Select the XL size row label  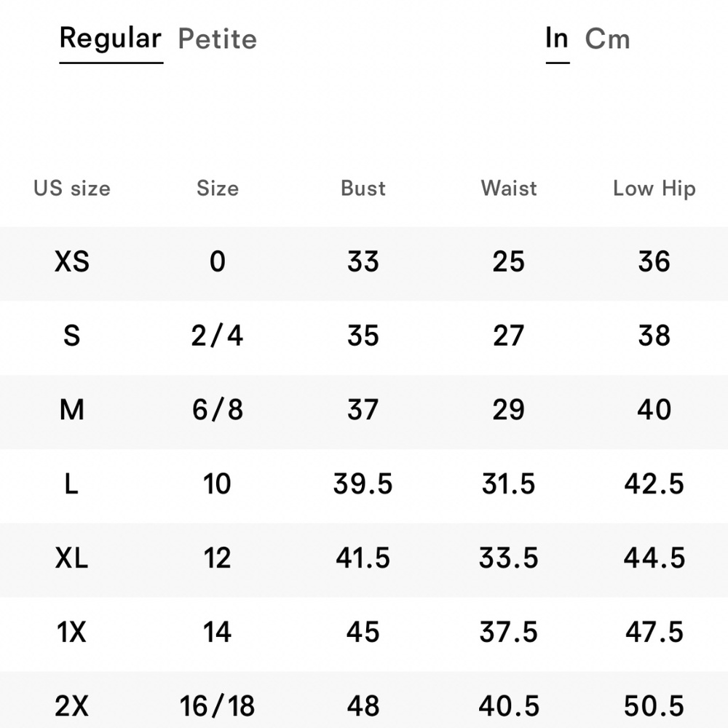[71, 558]
